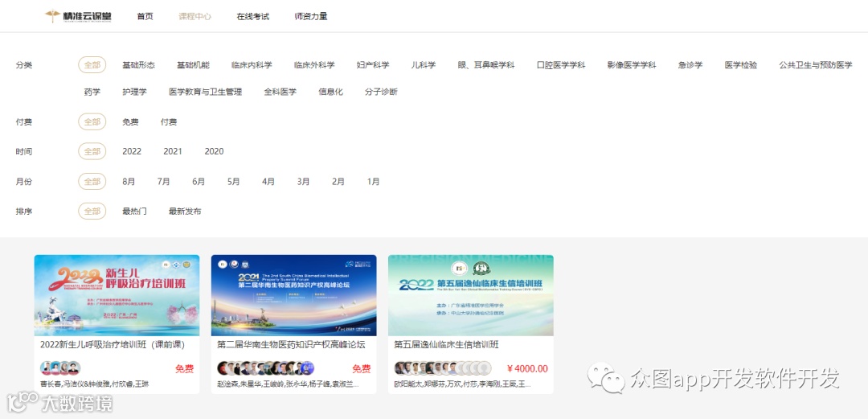868x419 pixels.
Task: Click lecturer names 赵淦森,朱星华,王峻岭
Action: click(x=288, y=384)
